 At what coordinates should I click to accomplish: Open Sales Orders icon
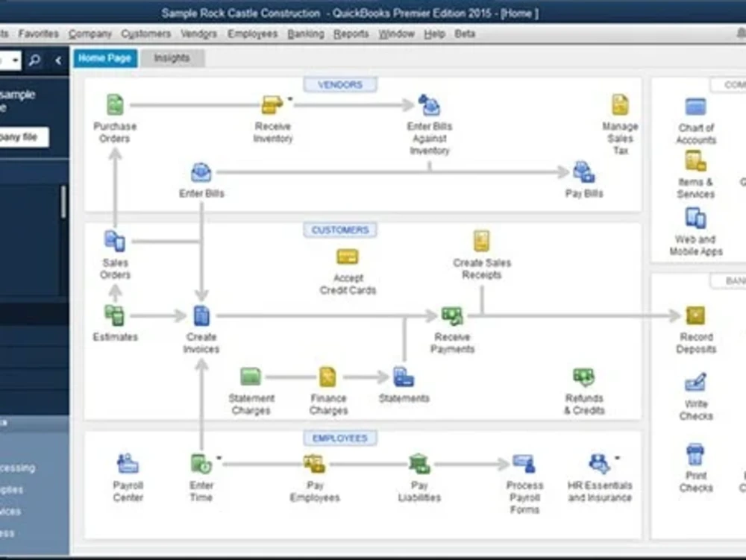pyautogui.click(x=115, y=241)
